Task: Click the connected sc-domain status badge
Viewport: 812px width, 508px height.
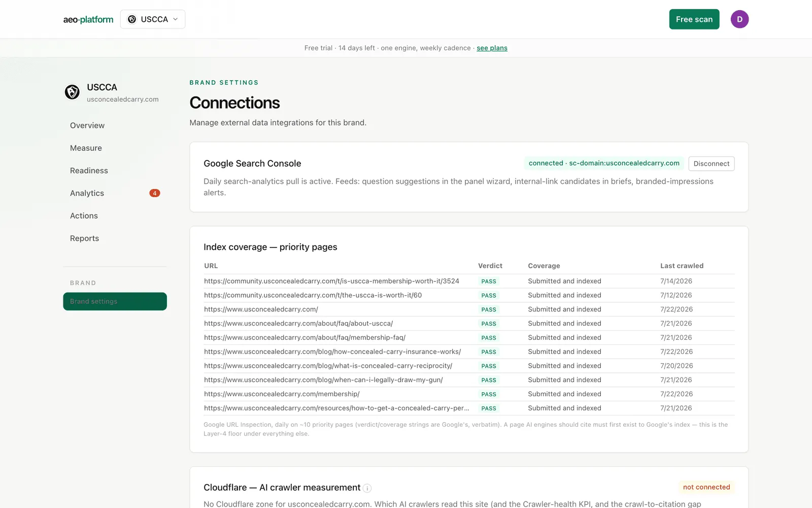Action: pyautogui.click(x=604, y=163)
